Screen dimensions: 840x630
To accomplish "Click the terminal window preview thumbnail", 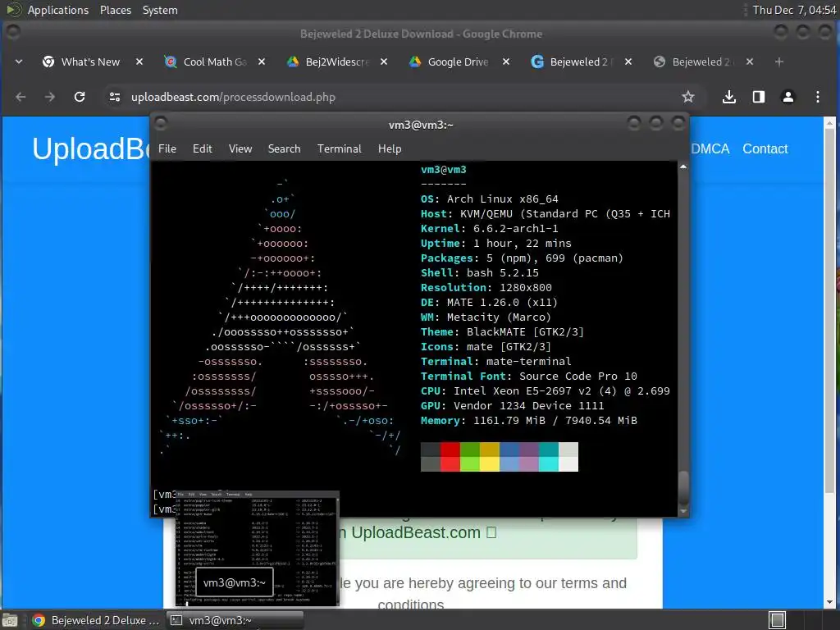I will click(257, 548).
